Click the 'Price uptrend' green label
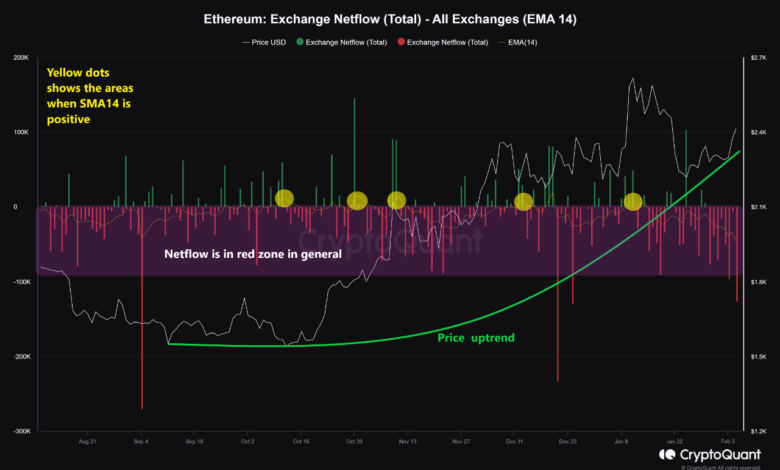This screenshot has height=470, width=780. click(x=476, y=338)
